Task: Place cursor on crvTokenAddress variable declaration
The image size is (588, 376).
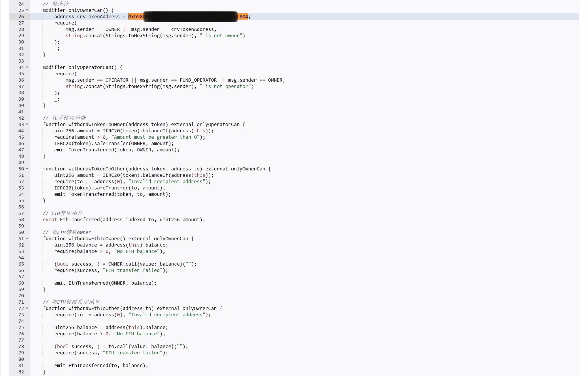Action: (x=98, y=17)
